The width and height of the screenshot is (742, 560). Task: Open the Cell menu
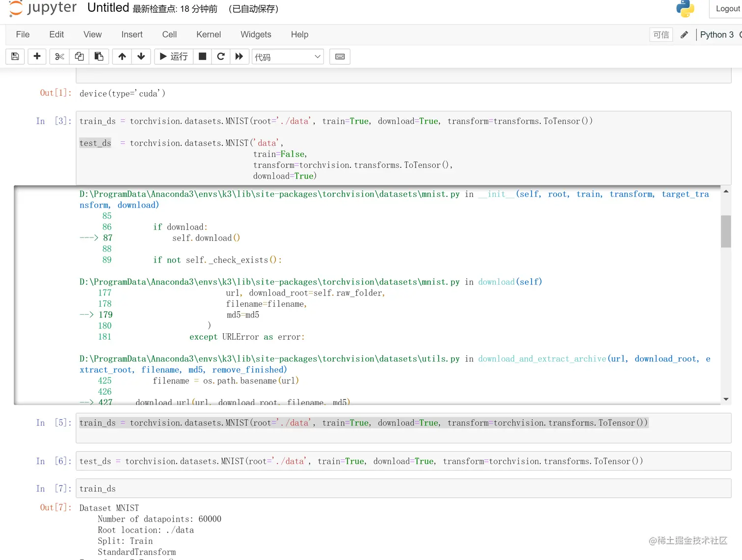tap(169, 34)
